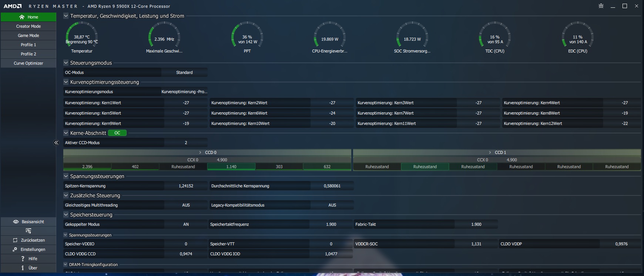Select the core bar showing 303
The height and width of the screenshot is (276, 644).
coord(279,167)
